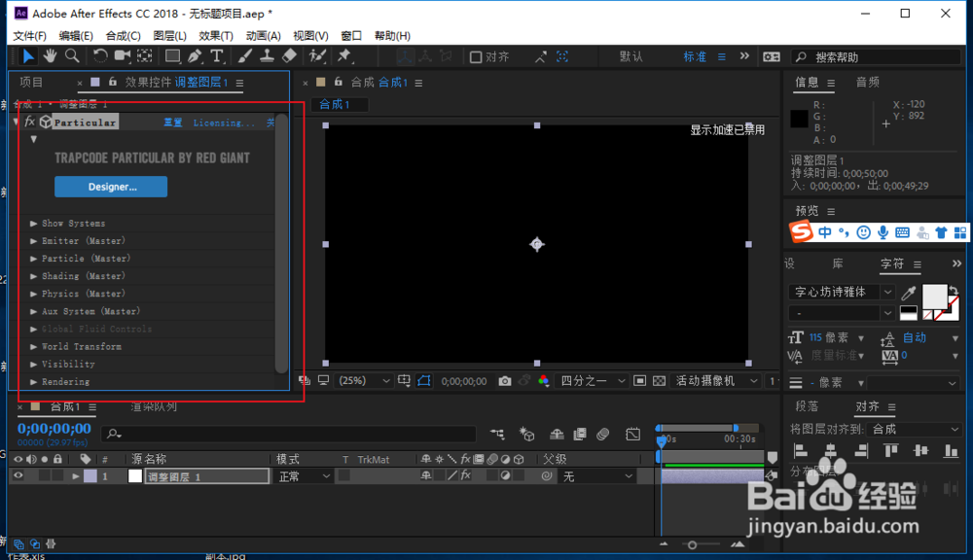Open grid and guide options icon

[404, 381]
